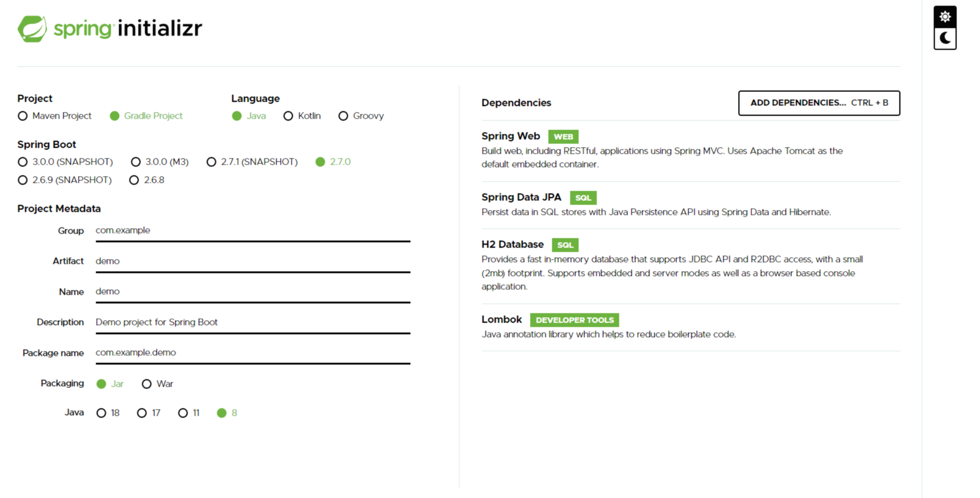
Task: Click the Project section heading
Action: (34, 99)
